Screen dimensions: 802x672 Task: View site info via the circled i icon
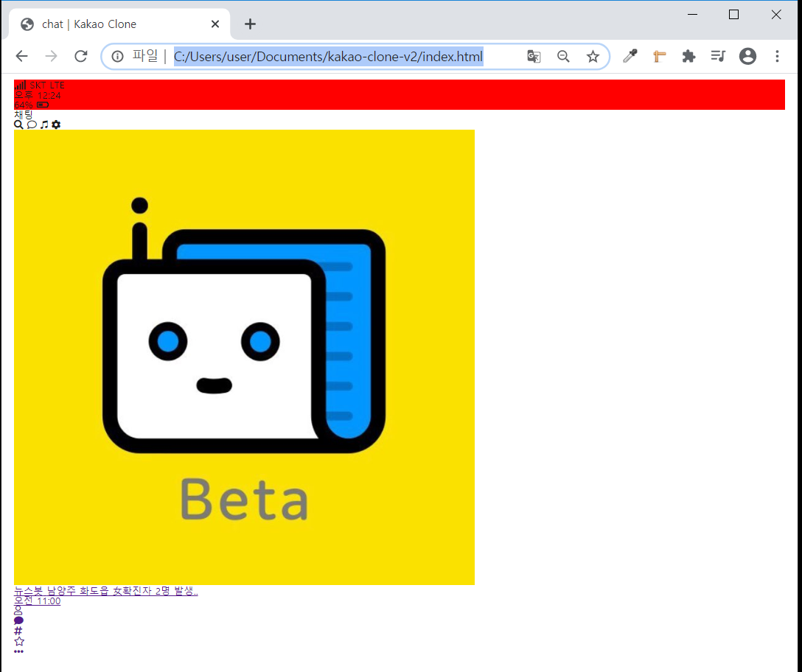pyautogui.click(x=118, y=56)
